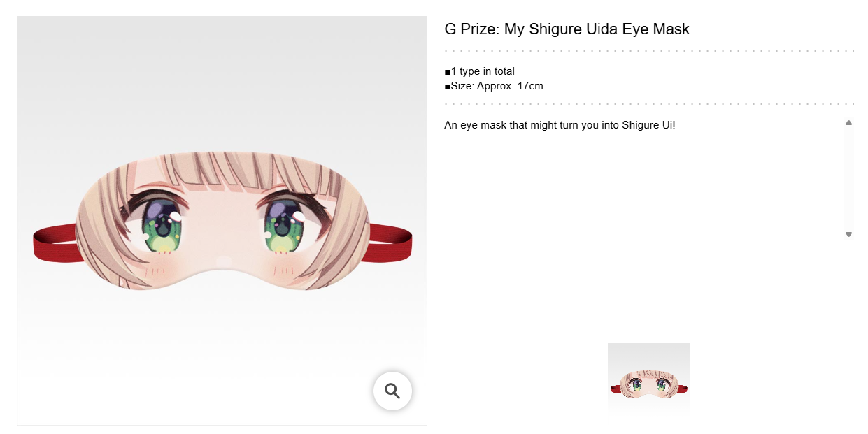Click the description scrollbar track
868x434 pixels.
(848, 178)
